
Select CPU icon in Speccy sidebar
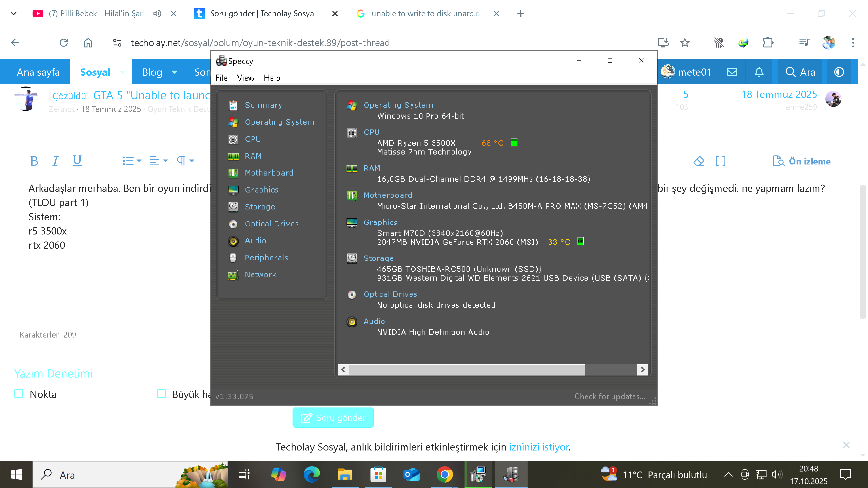point(233,139)
